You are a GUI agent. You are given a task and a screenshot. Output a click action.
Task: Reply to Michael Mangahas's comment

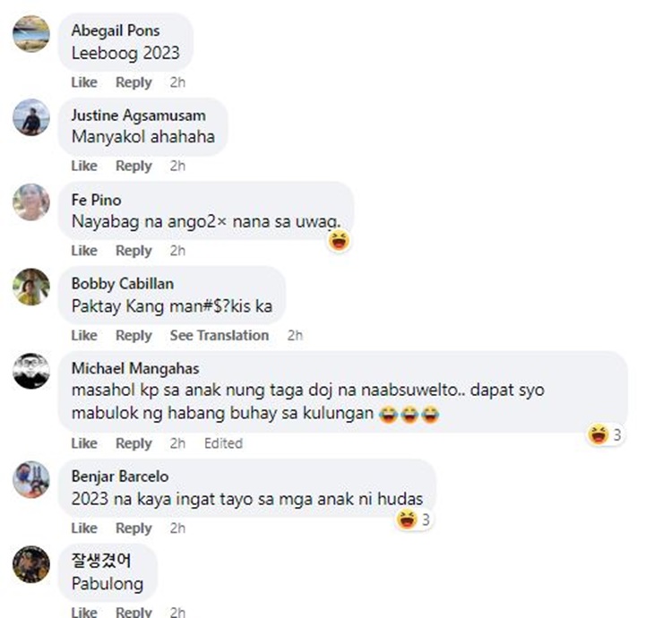[134, 443]
